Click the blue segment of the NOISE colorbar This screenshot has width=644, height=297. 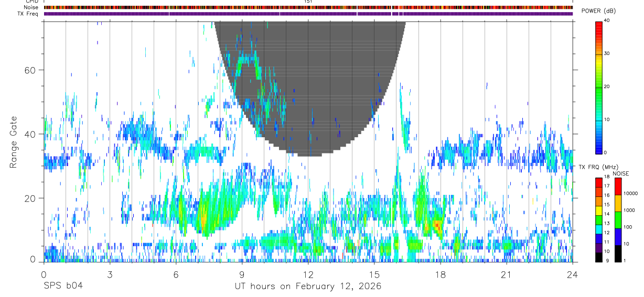618,237
